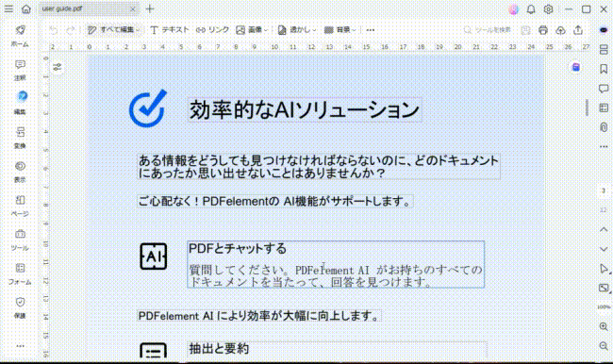Open the page fit mode options
The width and height of the screenshot is (613, 364).
tap(604, 289)
